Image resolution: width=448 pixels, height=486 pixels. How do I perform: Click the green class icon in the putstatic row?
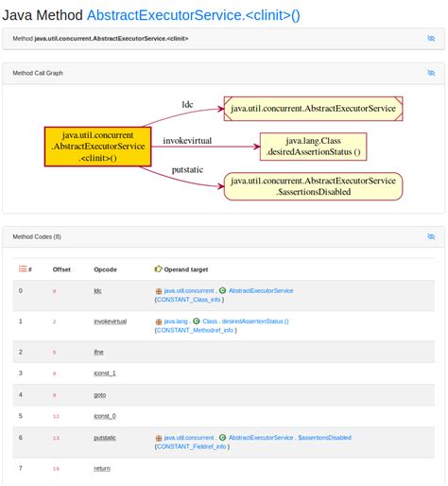point(222,438)
